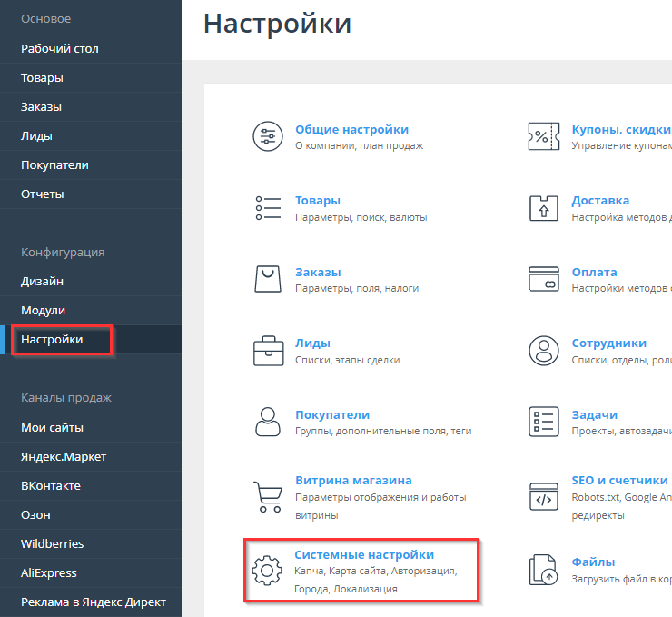Image resolution: width=672 pixels, height=617 pixels.
Task: Open the Системные настройки link
Action: 364,554
